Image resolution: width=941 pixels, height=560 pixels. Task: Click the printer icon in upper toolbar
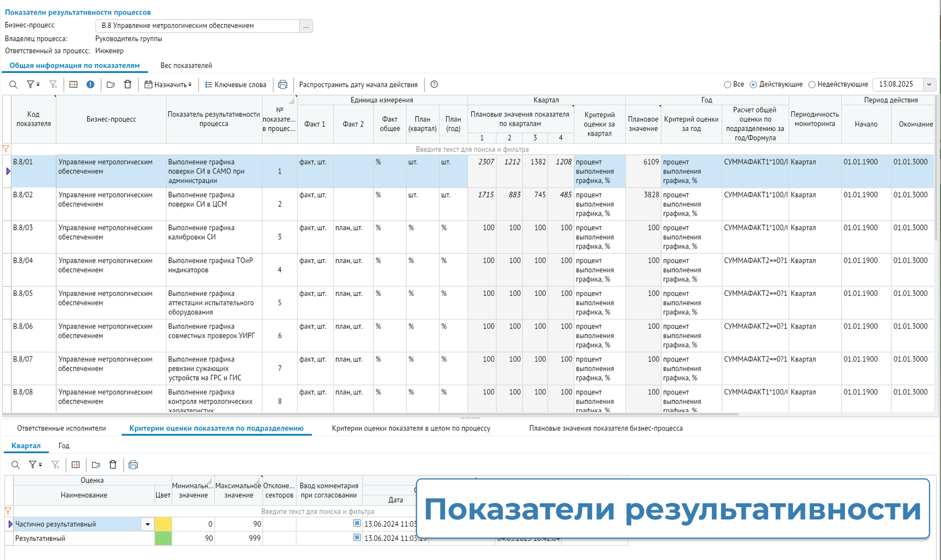click(283, 85)
